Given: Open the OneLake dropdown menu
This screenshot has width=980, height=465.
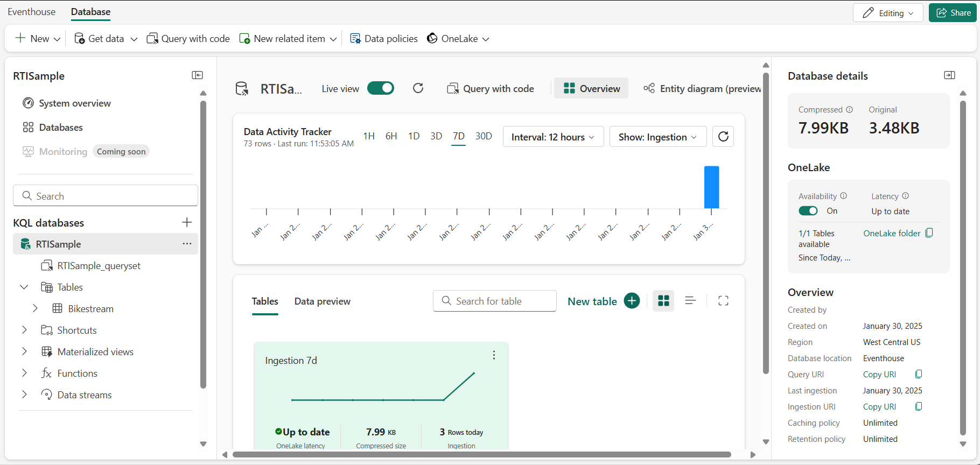Looking at the screenshot, I should tap(458, 39).
